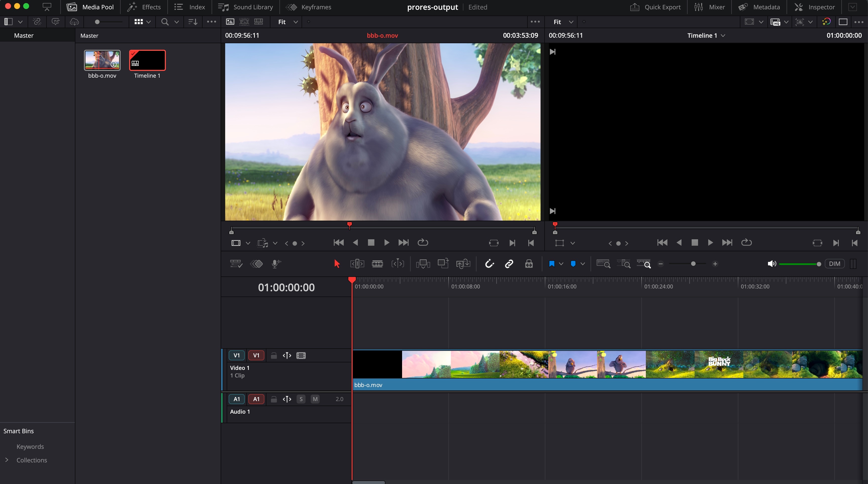Click the media pool search icon
Screen dimensions: 868x484
point(165,22)
